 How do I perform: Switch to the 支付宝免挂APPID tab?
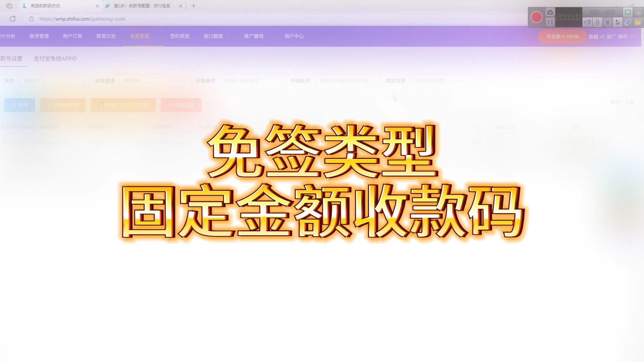(x=55, y=59)
